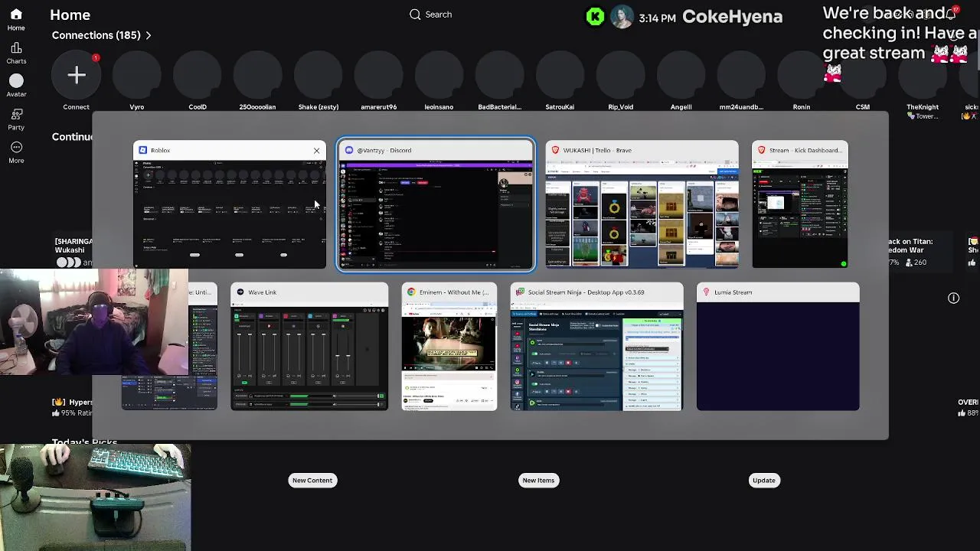Viewport: 980px width, 551px height.
Task: Close the Roblox window thumbnail
Action: coord(316,151)
